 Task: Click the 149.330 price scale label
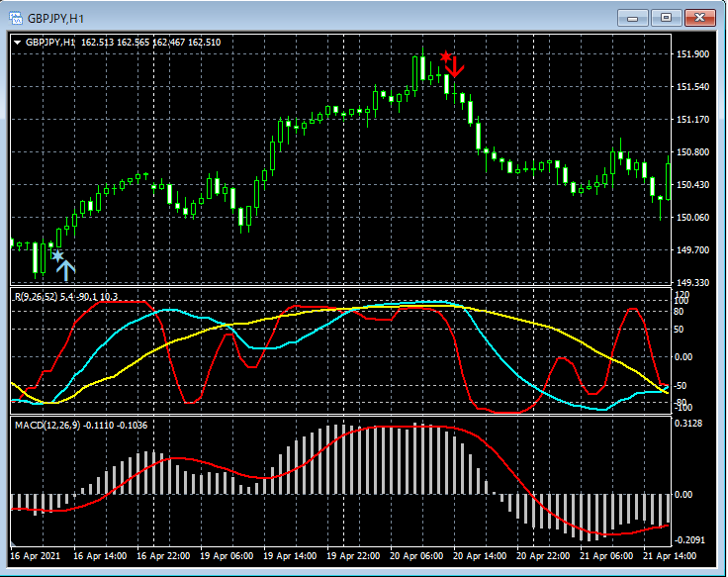click(x=692, y=282)
